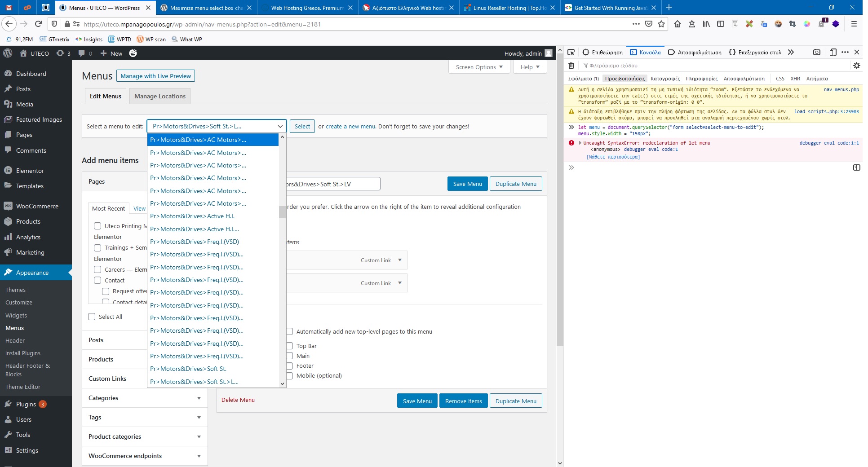Open the Most Recent pages tab
This screenshot has height=467, width=868.
pos(108,208)
